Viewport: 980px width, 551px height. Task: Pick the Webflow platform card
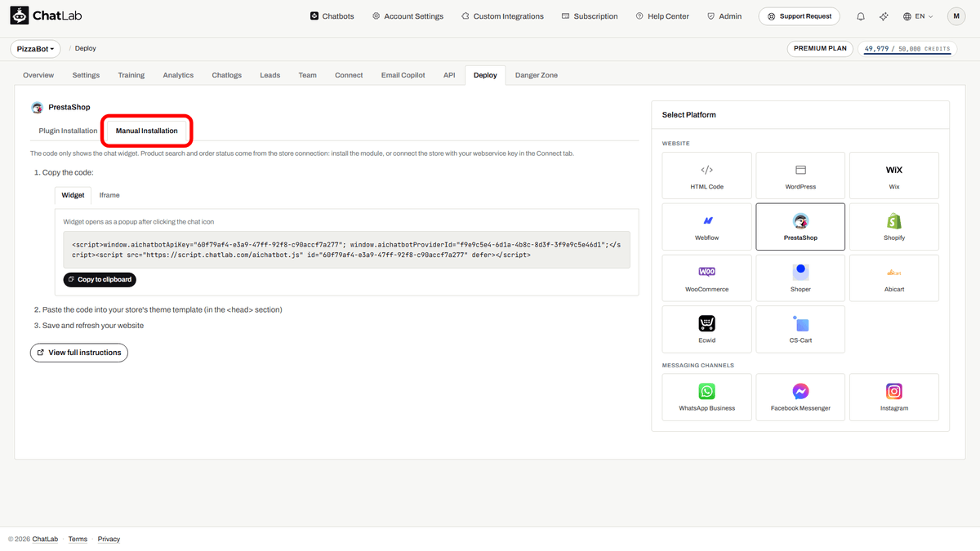coord(707,227)
